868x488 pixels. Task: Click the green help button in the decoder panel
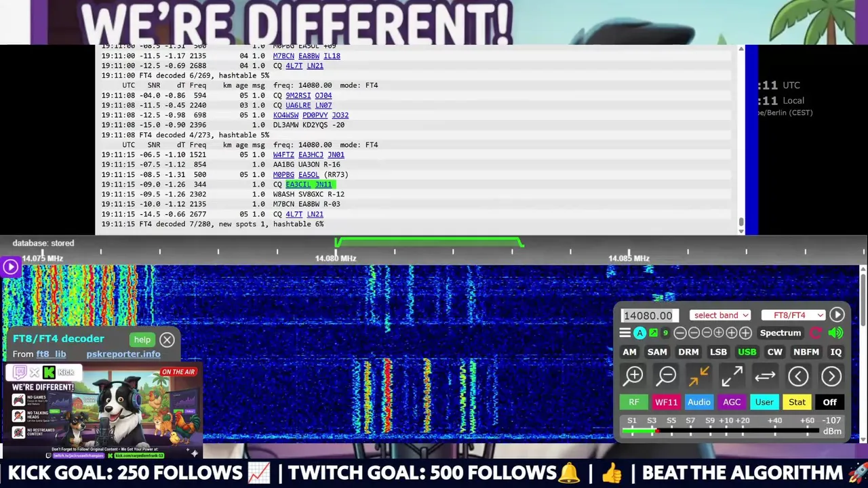pos(142,340)
